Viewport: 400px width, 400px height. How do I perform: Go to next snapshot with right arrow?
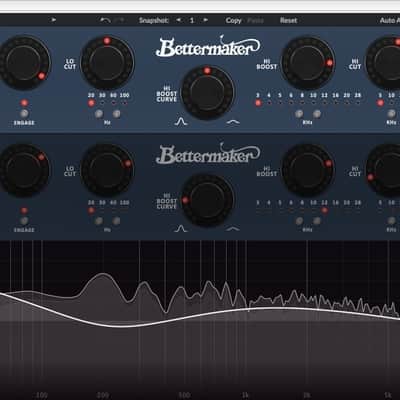pos(206,20)
